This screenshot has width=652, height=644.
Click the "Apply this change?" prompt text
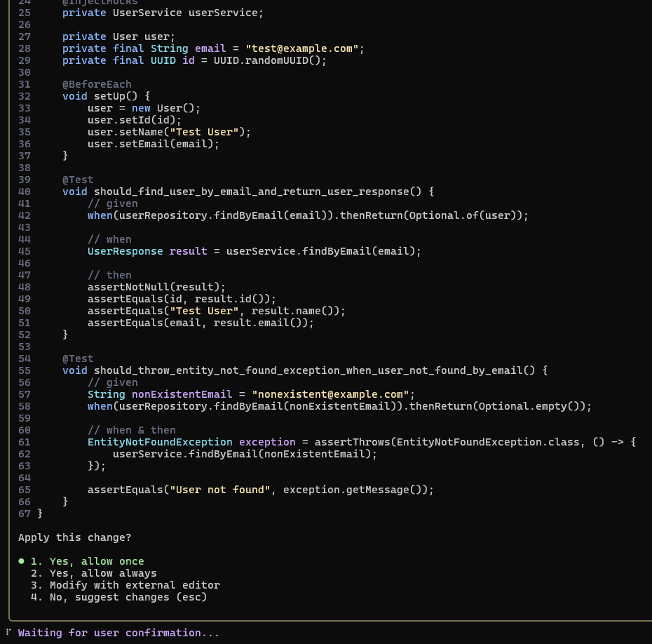pyautogui.click(x=74, y=537)
